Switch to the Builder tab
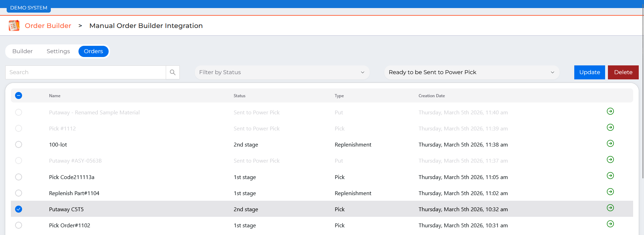The height and width of the screenshot is (235, 644). click(22, 51)
